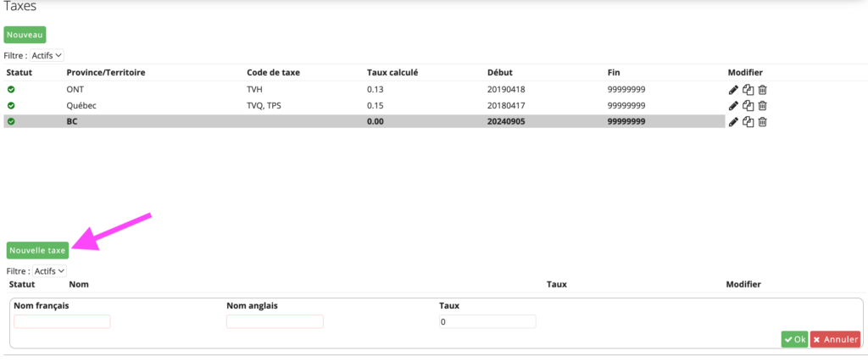The height and width of the screenshot is (362, 868).
Task: Select the ONT province cell
Action: pyautogui.click(x=75, y=89)
